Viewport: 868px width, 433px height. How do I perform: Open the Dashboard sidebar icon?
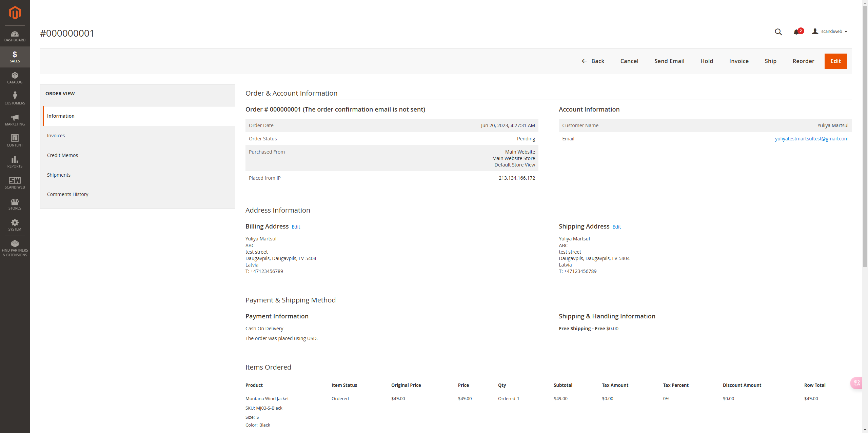[15, 36]
